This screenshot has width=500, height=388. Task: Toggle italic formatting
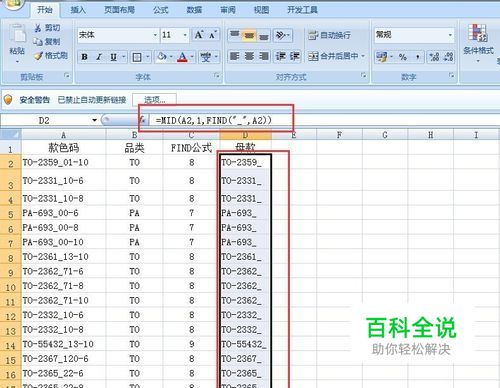tap(99, 57)
